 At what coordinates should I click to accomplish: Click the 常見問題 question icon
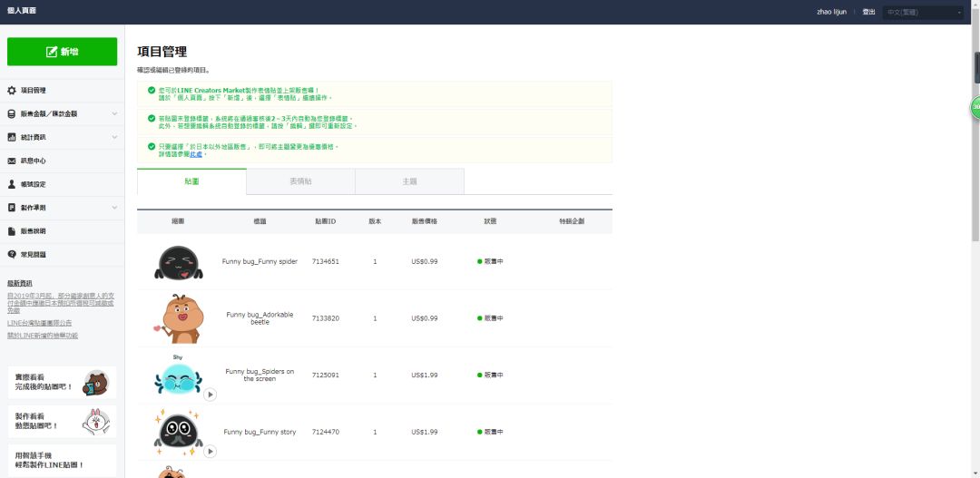tap(12, 255)
